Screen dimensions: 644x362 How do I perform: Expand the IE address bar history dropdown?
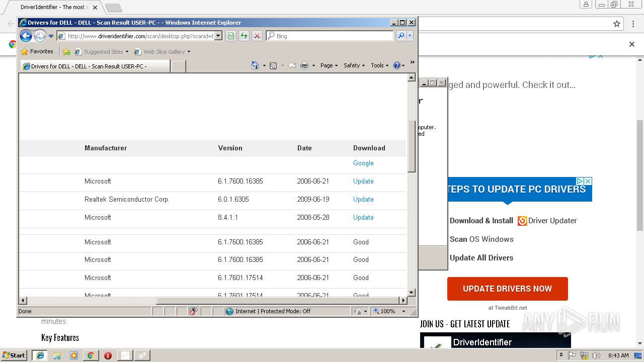click(x=218, y=36)
